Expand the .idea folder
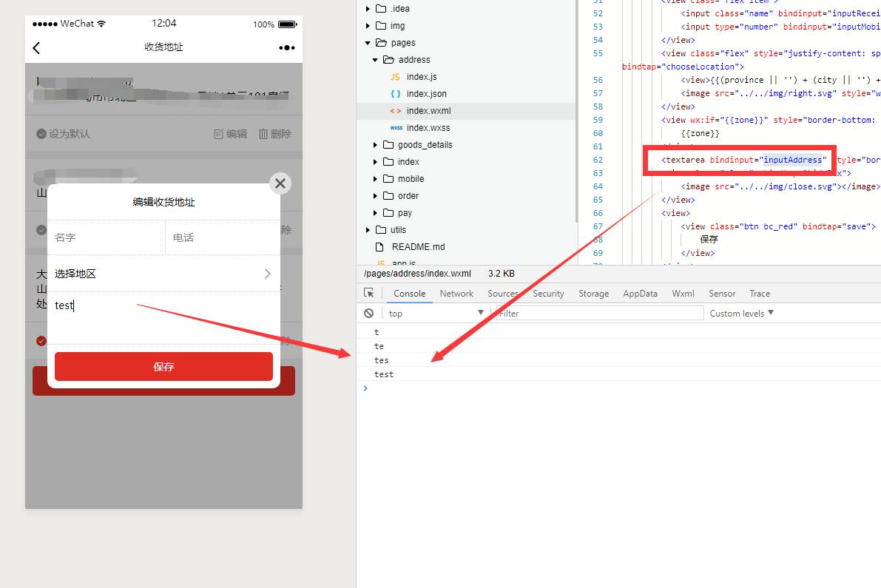Screen dimensions: 881x588 coord(368,8)
